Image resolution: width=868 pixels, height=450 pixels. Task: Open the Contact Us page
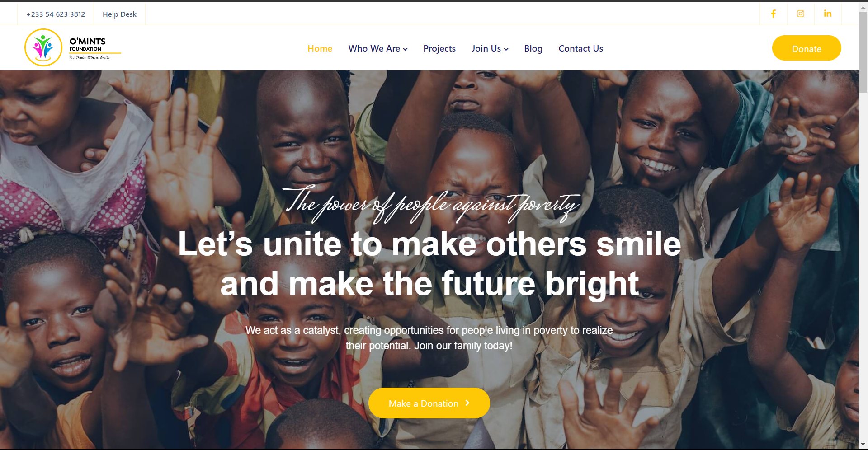point(580,48)
